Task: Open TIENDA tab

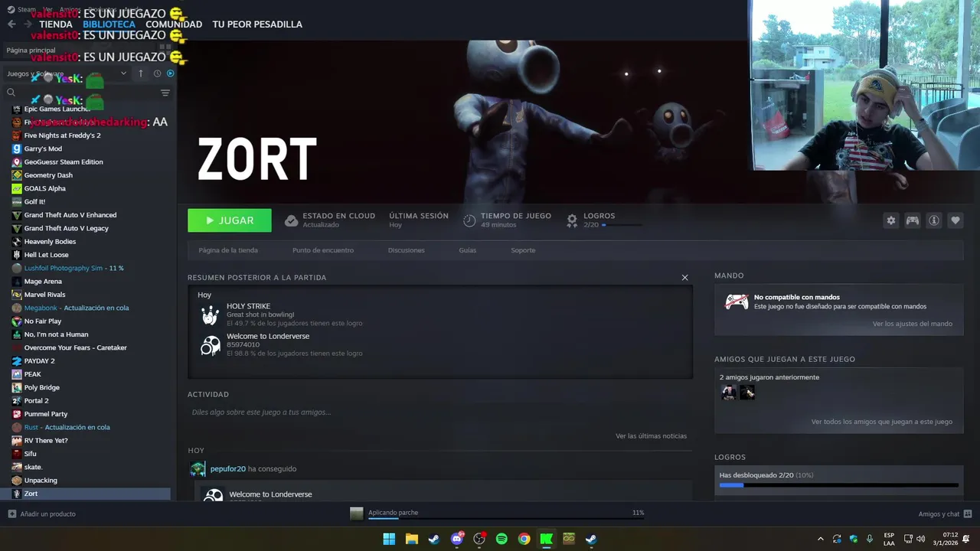Action: pos(55,24)
